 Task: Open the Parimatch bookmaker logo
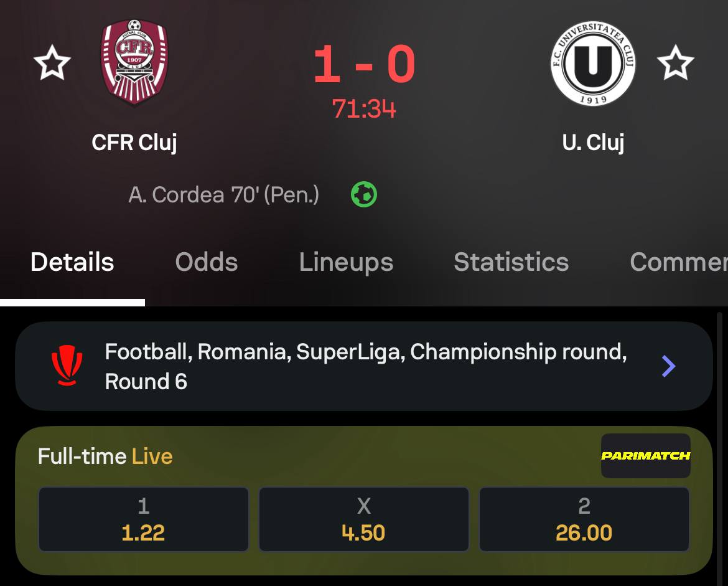(x=645, y=455)
